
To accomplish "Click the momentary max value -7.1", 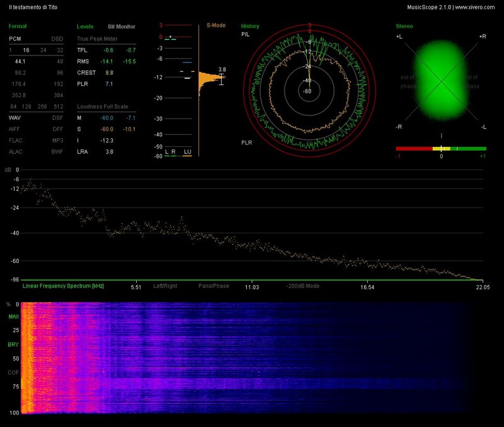I will tap(131, 118).
